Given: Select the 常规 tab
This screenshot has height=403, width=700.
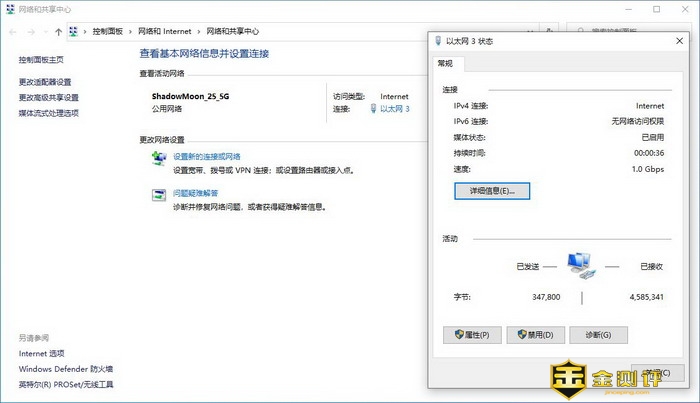Looking at the screenshot, I should (x=445, y=64).
